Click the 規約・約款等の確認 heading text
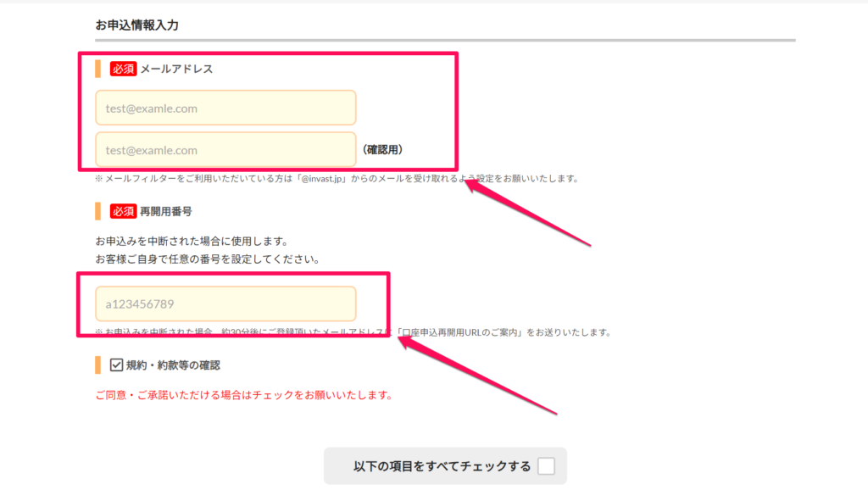 [x=173, y=365]
